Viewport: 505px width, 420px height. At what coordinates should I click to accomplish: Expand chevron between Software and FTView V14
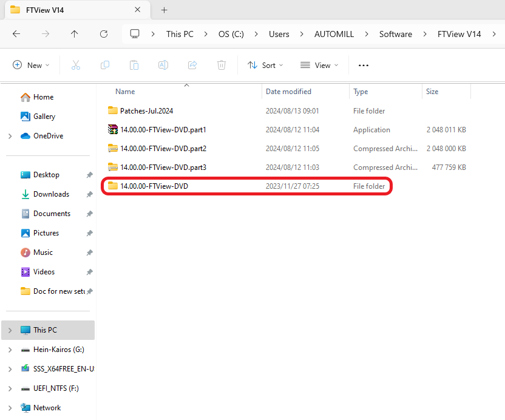[425, 34]
